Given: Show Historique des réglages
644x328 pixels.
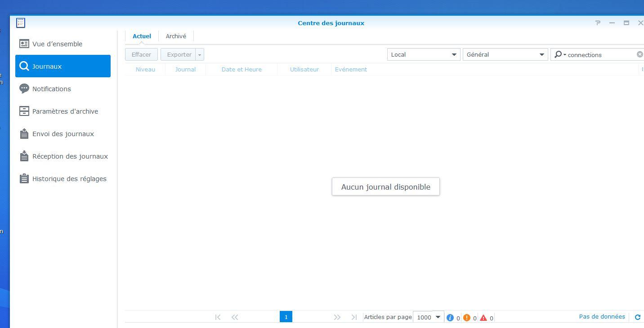Looking at the screenshot, I should pos(69,179).
